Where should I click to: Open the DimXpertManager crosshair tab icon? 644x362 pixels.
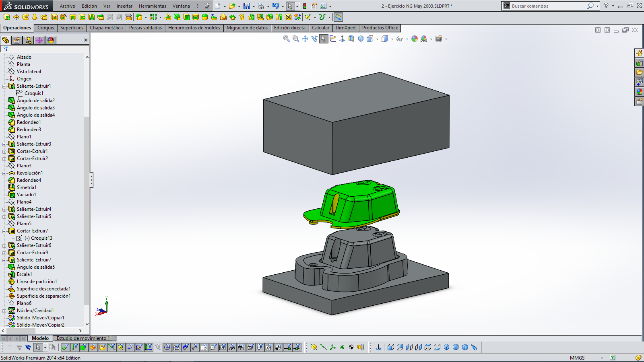(39, 40)
